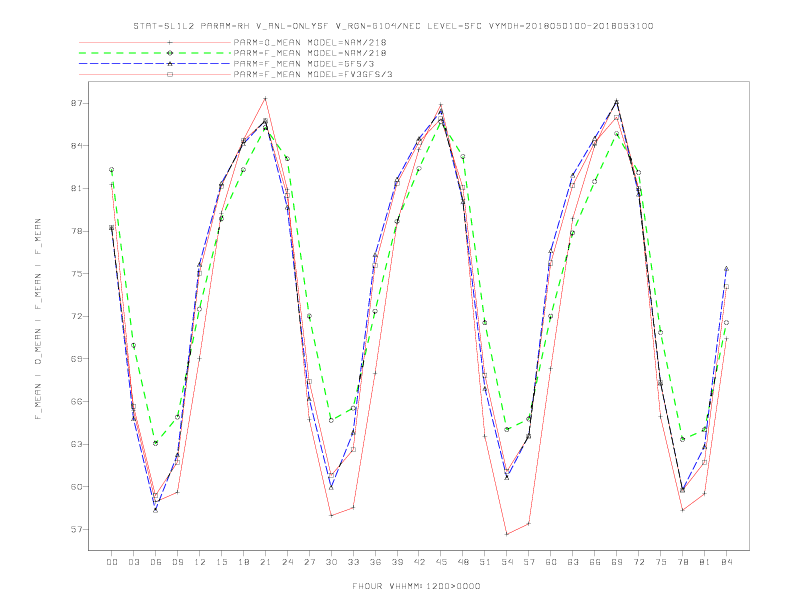792x612 pixels.
Task: Click the x-axis title FHOUR VHHMM:1200>0000
Action: 416,586
